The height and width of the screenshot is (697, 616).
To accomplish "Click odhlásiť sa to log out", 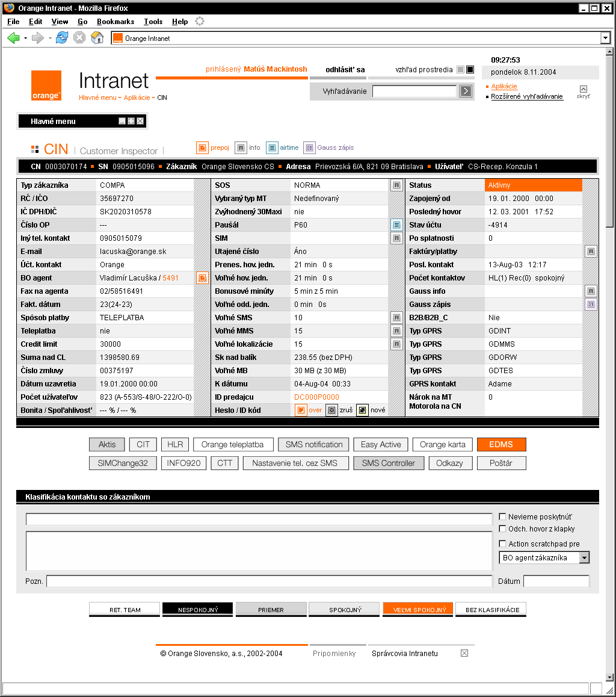I will (x=345, y=69).
